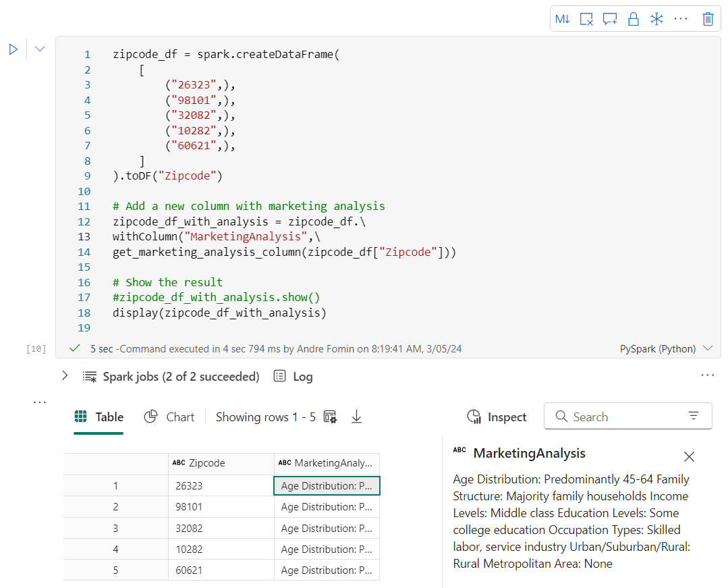
Task: Freeze the cell with the snowflake icon
Action: [656, 19]
